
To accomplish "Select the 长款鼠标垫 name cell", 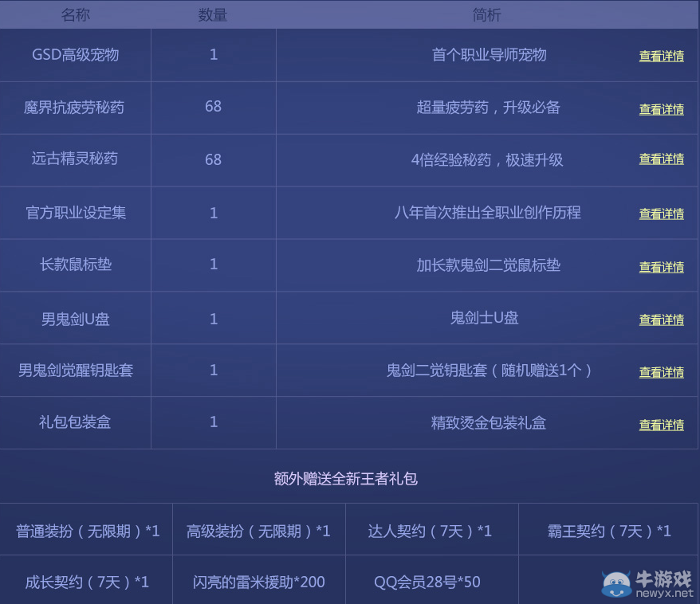I will [x=76, y=264].
